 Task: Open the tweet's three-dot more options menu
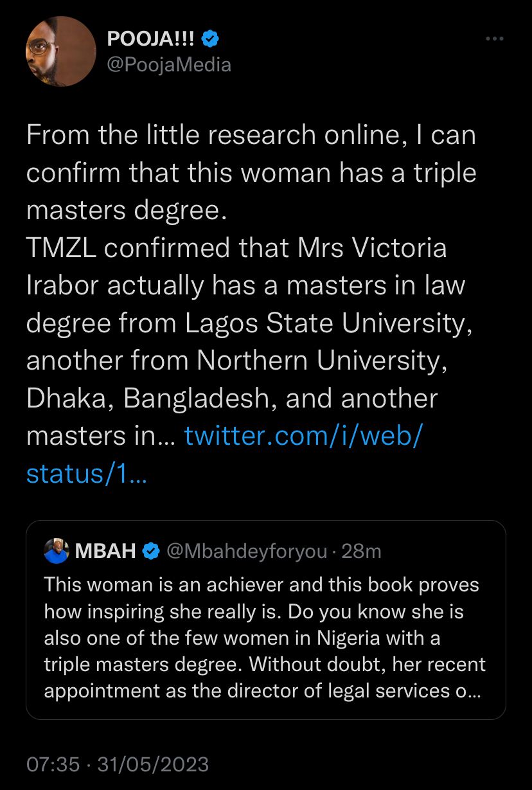[494, 40]
